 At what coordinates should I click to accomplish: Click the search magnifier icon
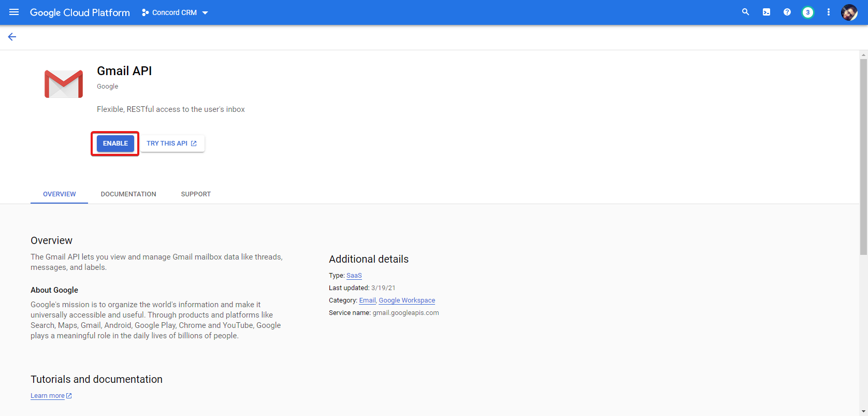[x=745, y=12]
